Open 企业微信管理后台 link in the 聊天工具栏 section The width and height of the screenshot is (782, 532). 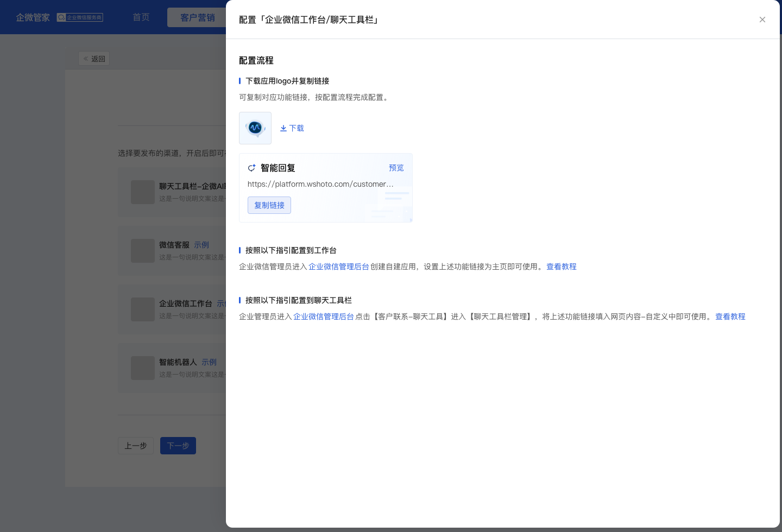[x=324, y=316]
